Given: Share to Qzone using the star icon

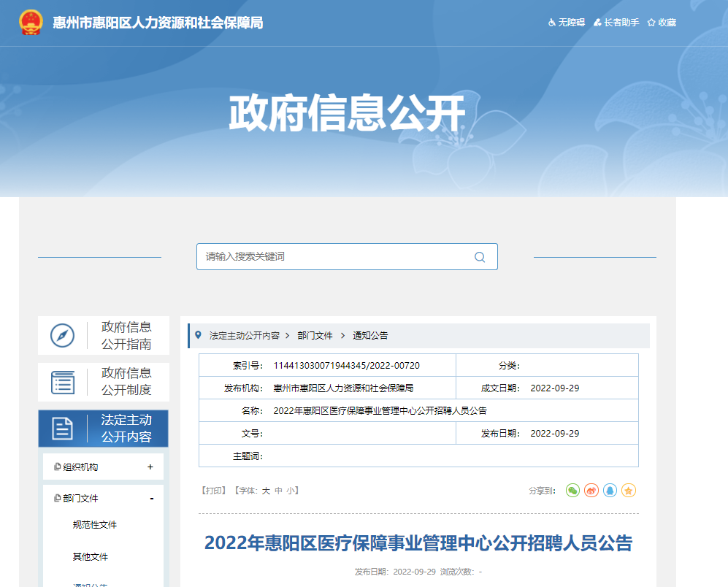Looking at the screenshot, I should tap(629, 491).
